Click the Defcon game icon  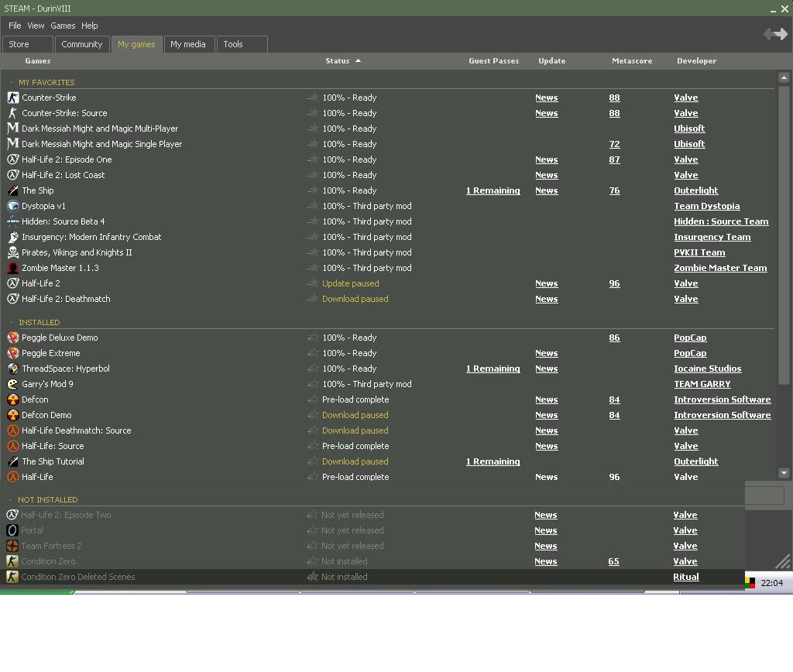tap(13, 399)
